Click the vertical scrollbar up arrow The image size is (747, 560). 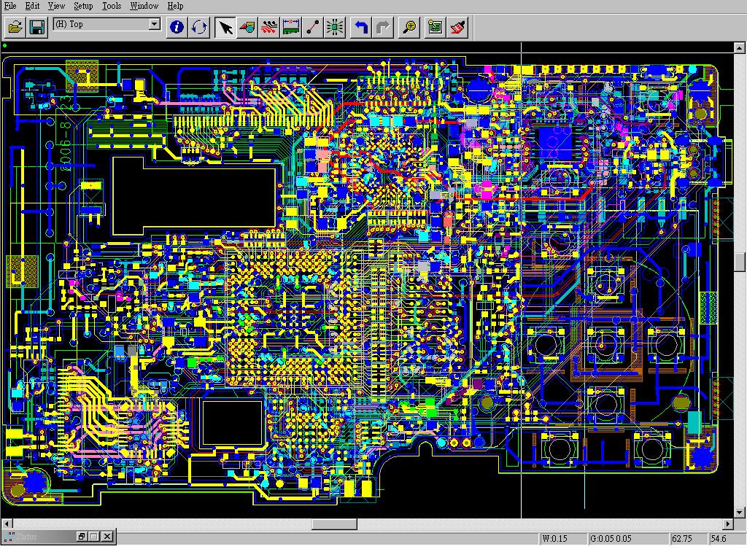point(740,47)
